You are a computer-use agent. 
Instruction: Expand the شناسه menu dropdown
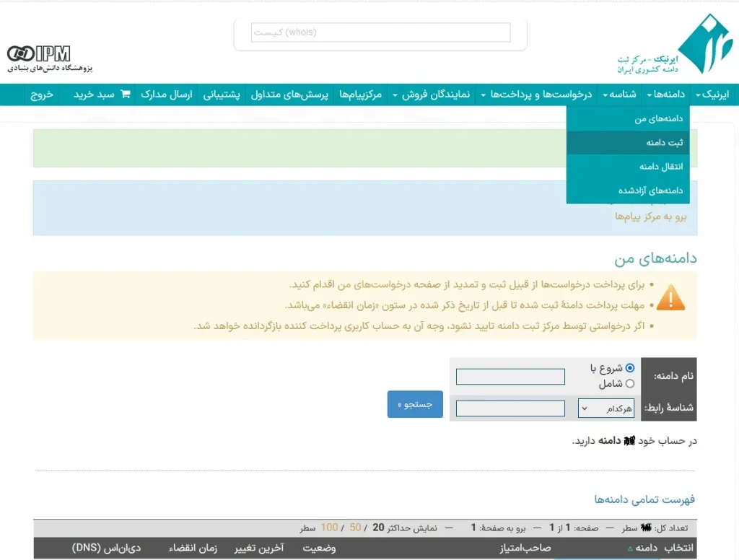point(619,95)
